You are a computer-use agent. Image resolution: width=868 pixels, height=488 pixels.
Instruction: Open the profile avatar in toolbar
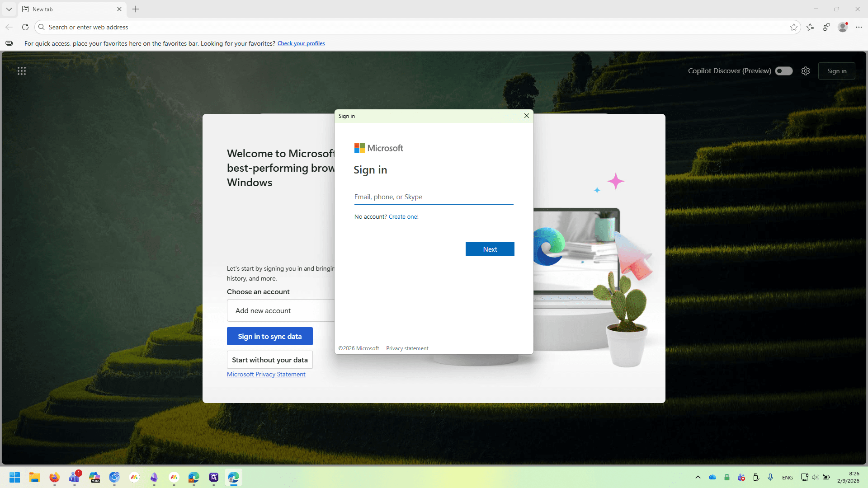click(x=843, y=27)
